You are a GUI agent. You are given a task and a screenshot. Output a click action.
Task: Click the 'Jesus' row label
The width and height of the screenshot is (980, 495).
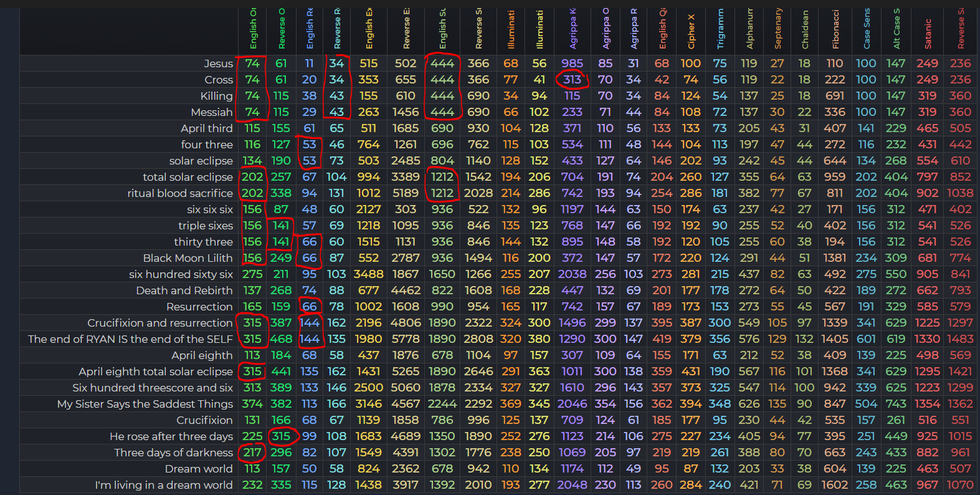click(x=218, y=64)
